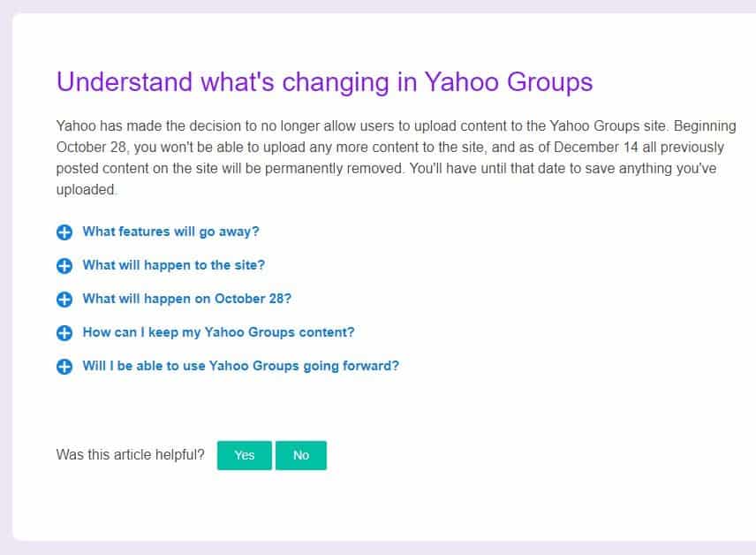Show 'How can I keep my Yahoo Groups content?' answer
The image size is (756, 555).
click(218, 332)
